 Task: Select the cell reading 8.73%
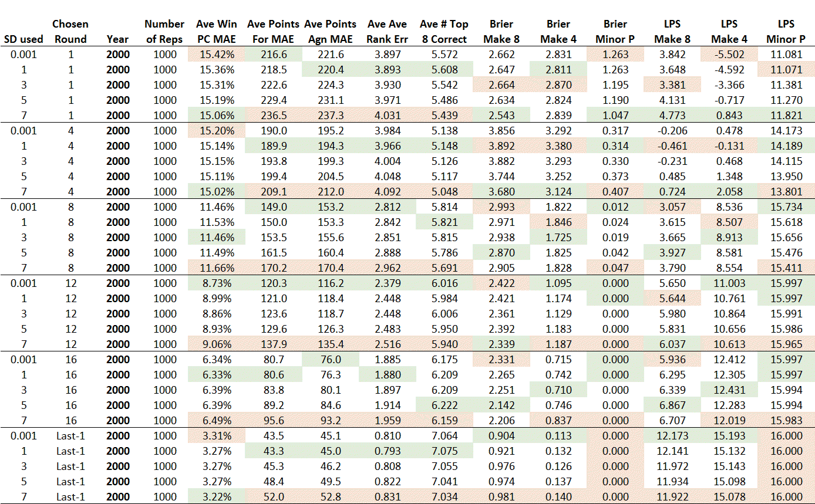click(x=216, y=283)
